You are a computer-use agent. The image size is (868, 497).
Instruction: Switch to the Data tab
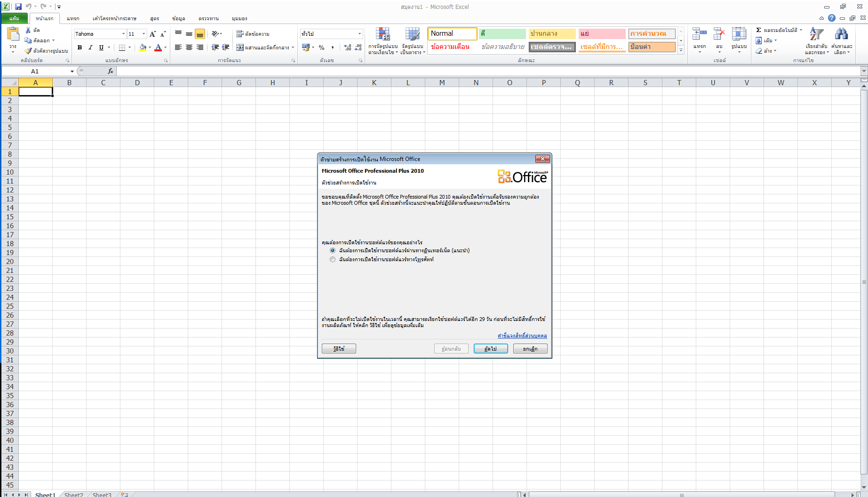click(178, 18)
